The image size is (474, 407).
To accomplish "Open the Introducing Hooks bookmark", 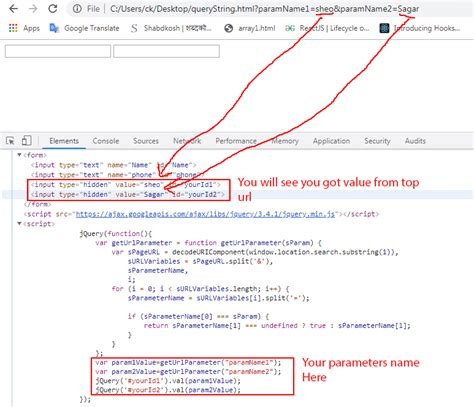I will 420,28.
